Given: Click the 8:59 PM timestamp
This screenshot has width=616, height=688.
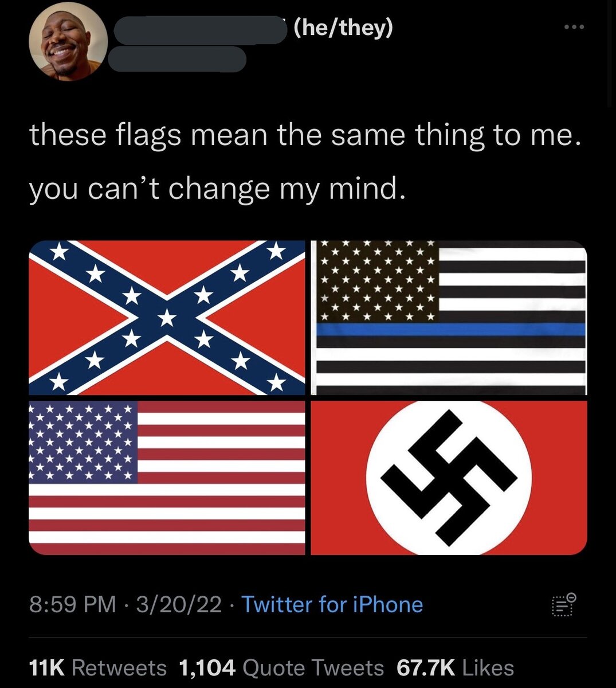Looking at the screenshot, I should 72,604.
